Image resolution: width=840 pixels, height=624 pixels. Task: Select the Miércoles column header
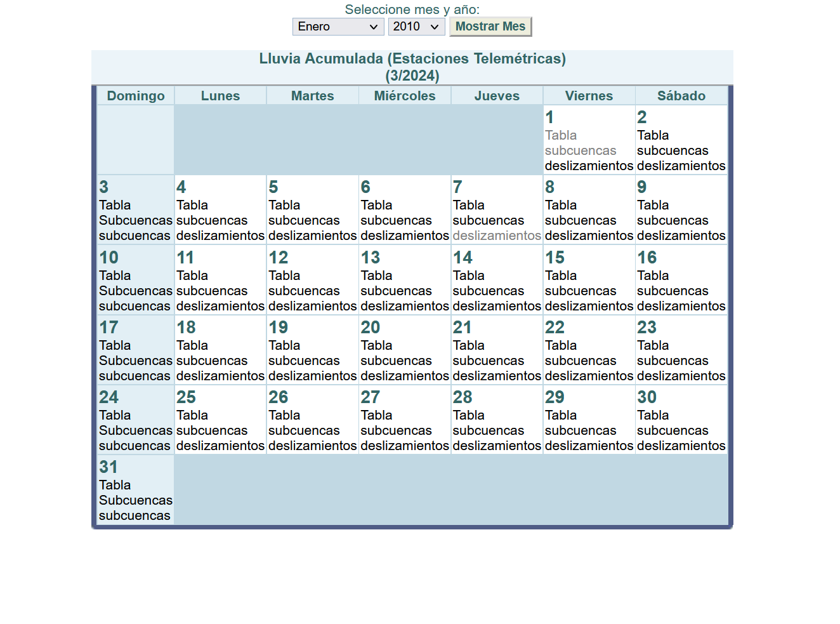(405, 96)
